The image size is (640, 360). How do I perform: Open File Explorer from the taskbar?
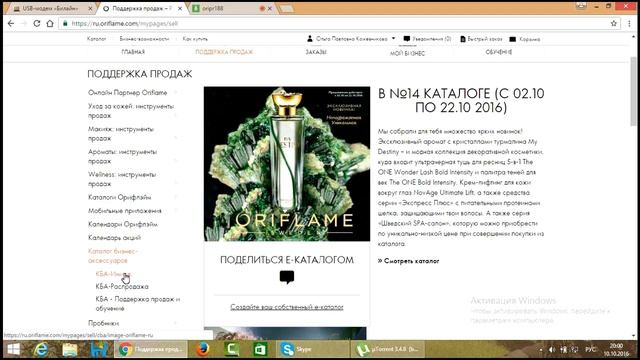(x=70, y=350)
